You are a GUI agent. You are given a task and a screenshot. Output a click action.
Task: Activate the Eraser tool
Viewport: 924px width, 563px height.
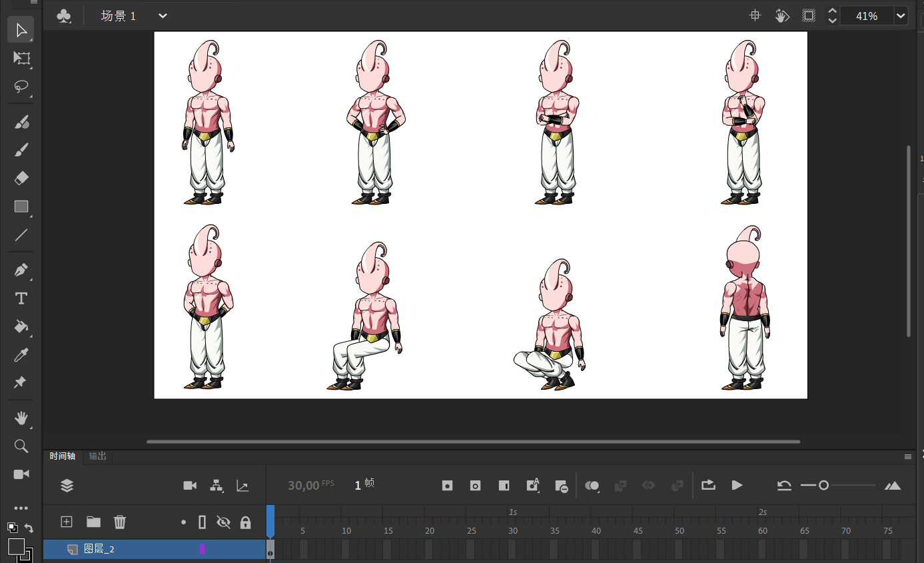point(21,178)
